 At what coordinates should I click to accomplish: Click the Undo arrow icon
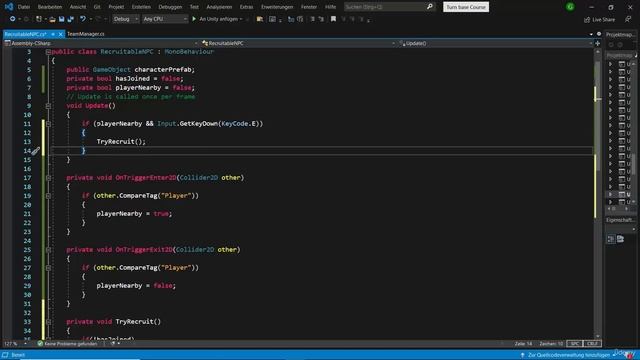point(83,19)
